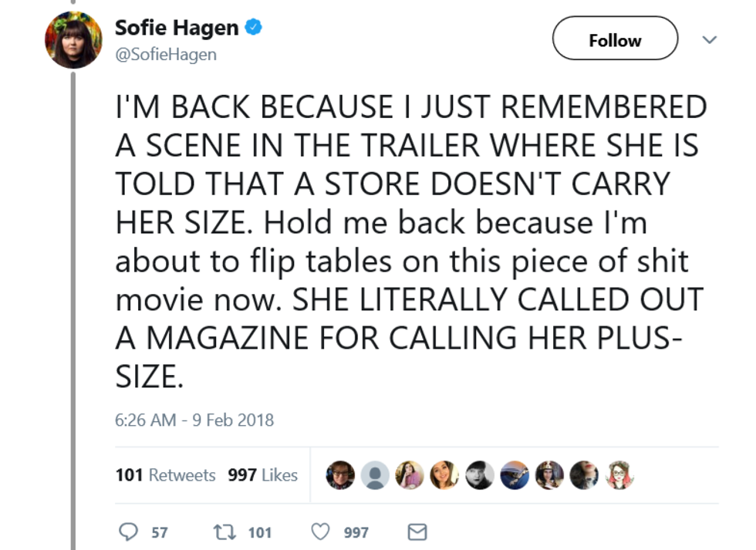Click the first liker avatar thumbnail
The image size is (756, 550).
[340, 475]
